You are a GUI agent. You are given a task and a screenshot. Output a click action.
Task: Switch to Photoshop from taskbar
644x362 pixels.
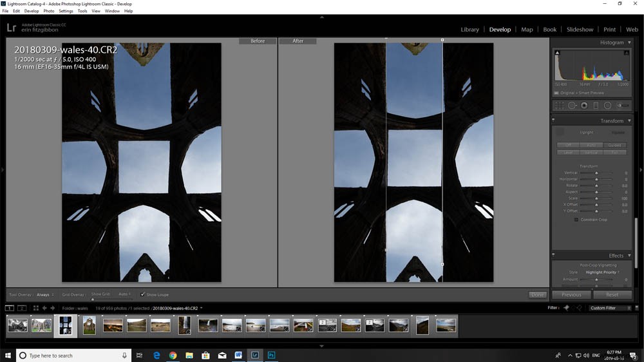tap(272, 356)
